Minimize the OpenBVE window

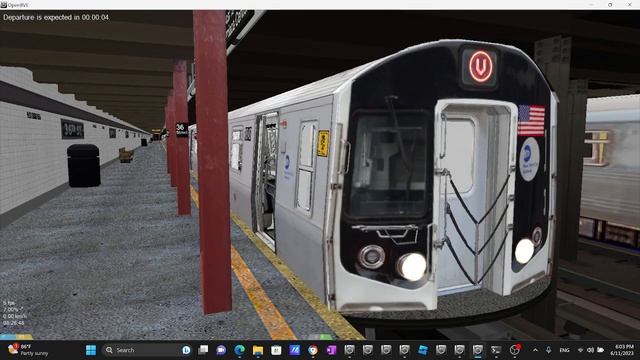click(591, 5)
